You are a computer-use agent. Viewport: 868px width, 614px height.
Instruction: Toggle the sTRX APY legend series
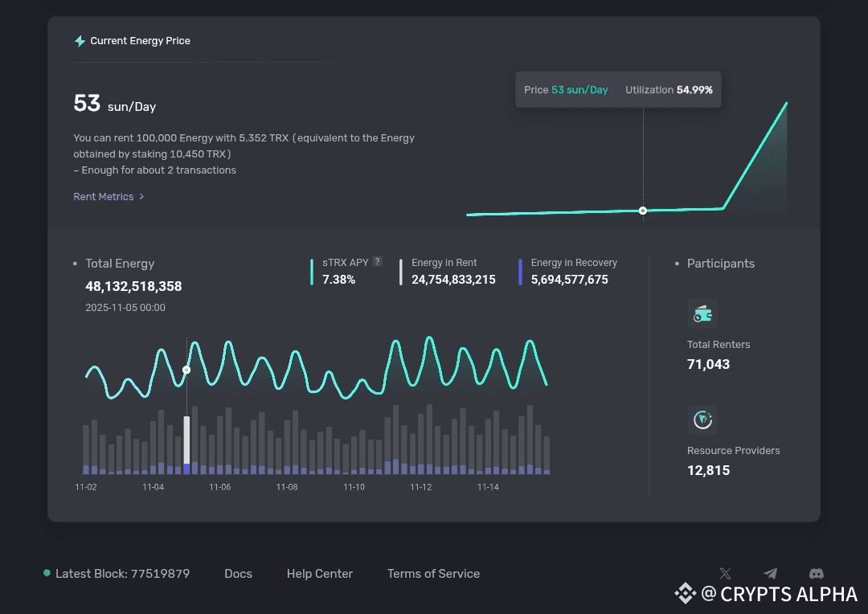345,263
